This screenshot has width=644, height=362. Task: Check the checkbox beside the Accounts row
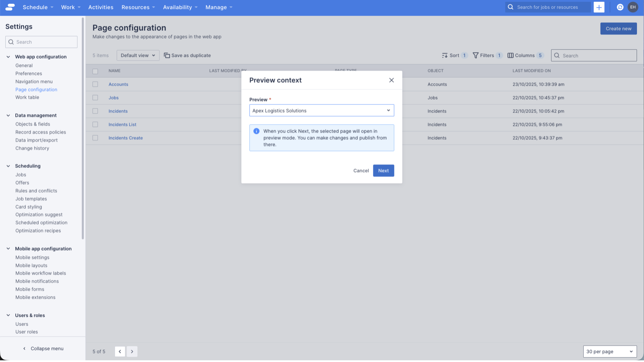[x=95, y=84]
